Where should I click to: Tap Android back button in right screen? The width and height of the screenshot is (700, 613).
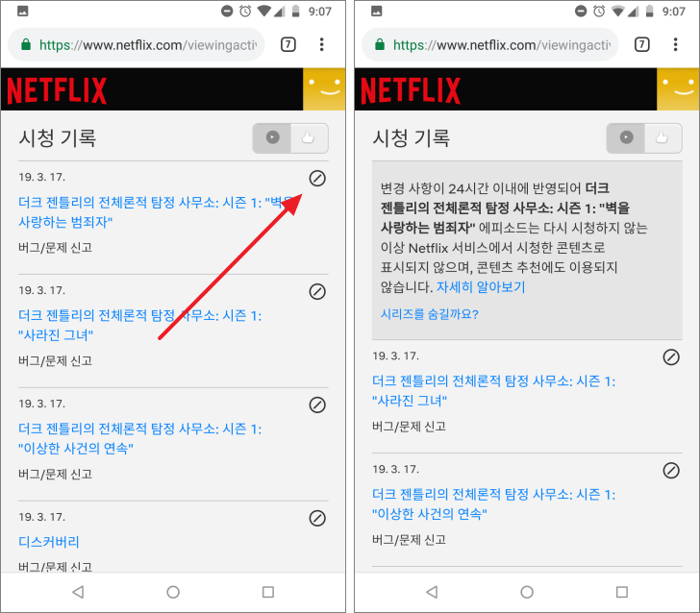click(x=432, y=592)
